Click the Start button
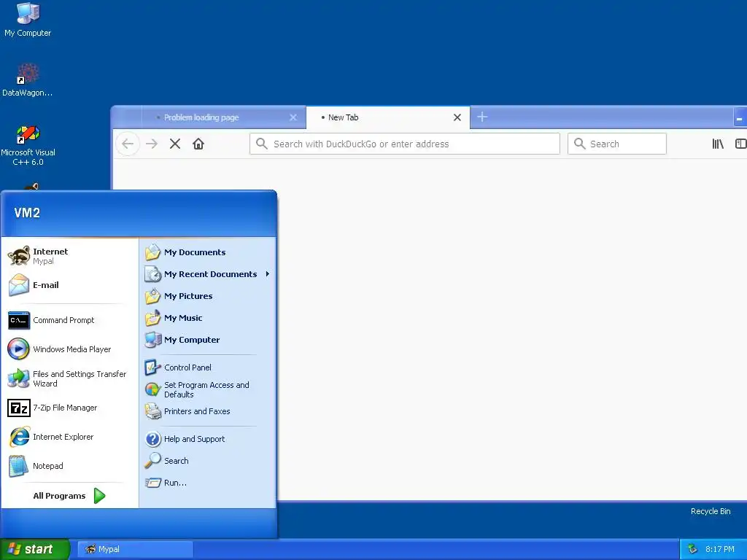 34,549
